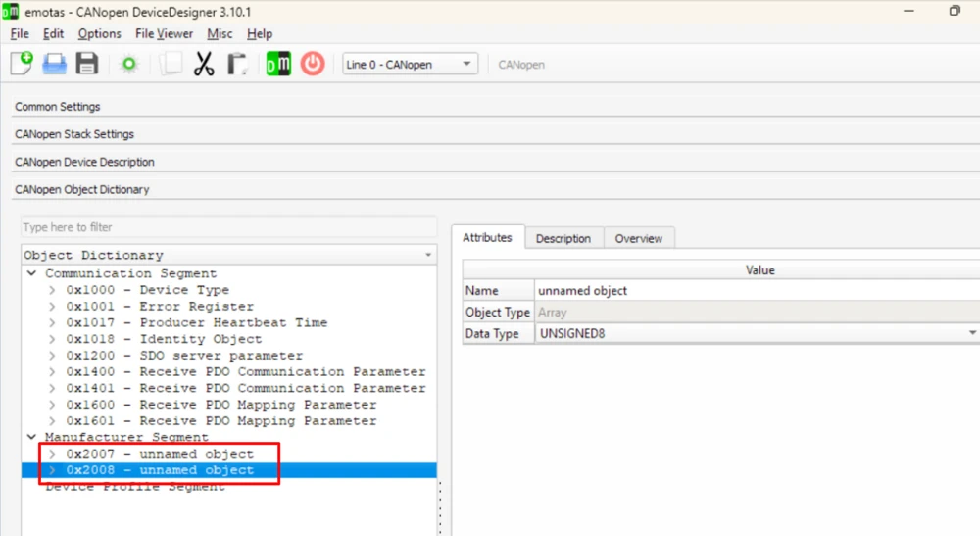This screenshot has width=980, height=536.
Task: Click the panel splitter handle dots
Action: [440, 508]
